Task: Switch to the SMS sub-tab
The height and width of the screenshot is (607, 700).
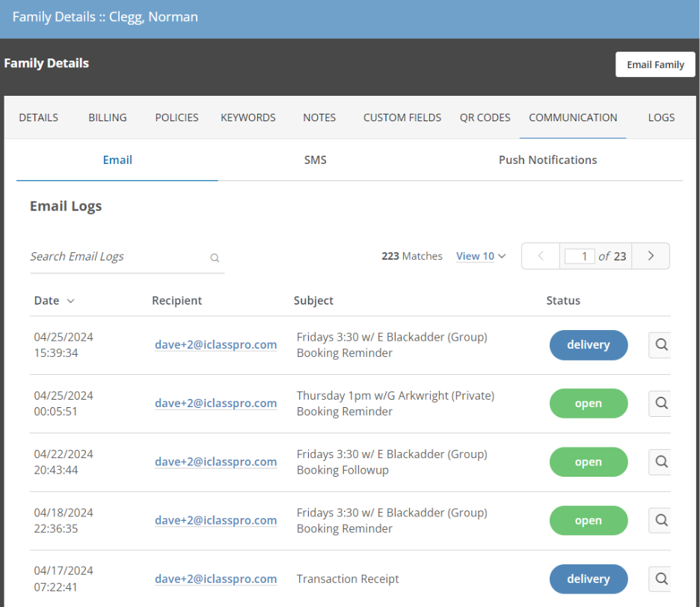Action: tap(315, 160)
